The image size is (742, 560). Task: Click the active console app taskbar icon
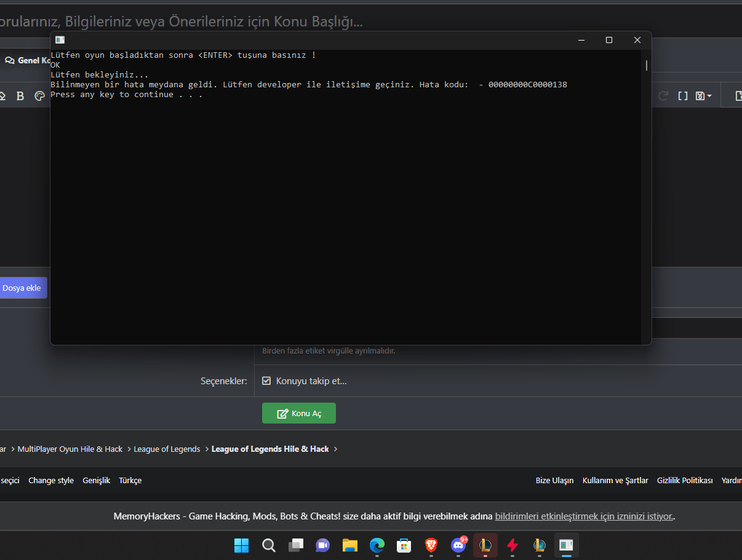567,545
